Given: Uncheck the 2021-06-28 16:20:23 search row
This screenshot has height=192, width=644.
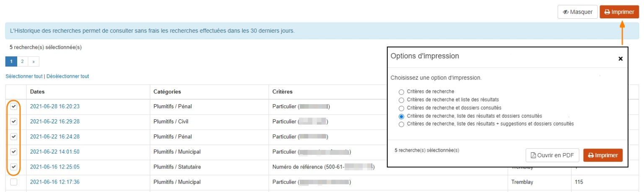Looking at the screenshot, I should pyautogui.click(x=14, y=107).
